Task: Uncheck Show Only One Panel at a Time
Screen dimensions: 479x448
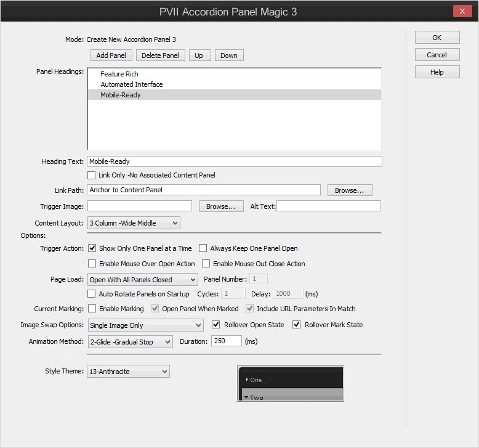Action: [92, 248]
